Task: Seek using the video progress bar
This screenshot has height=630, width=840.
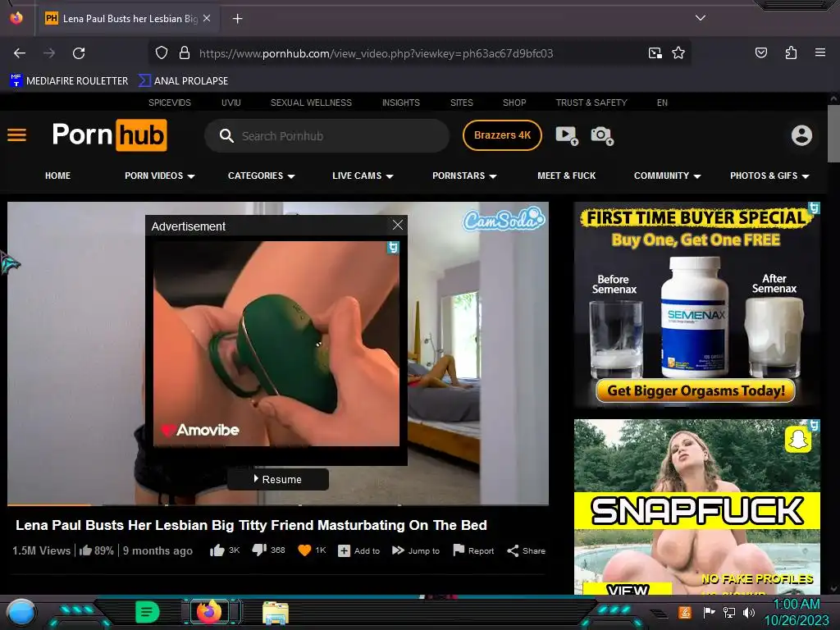Action: [x=278, y=504]
